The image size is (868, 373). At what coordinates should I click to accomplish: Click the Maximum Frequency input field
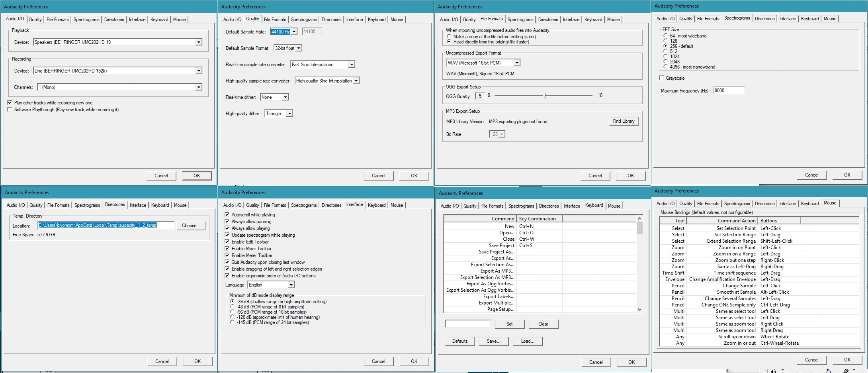728,90
